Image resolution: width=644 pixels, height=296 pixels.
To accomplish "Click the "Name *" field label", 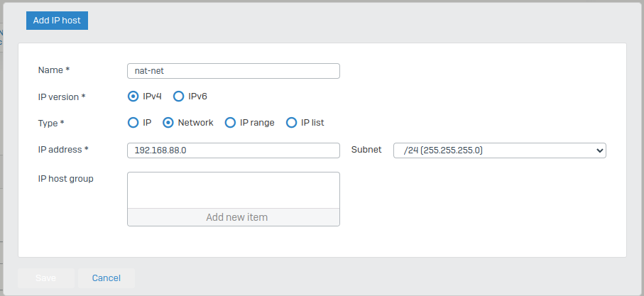I will (54, 70).
